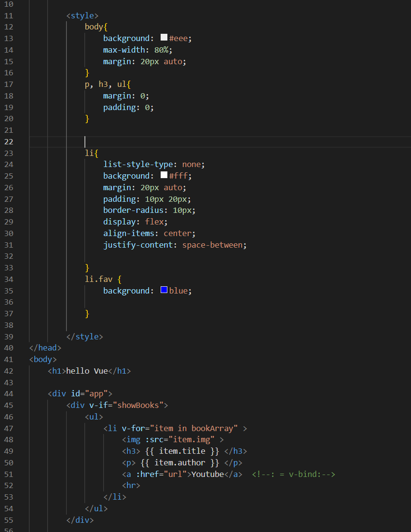This screenshot has width=411, height=532.
Task: Click the 'hello Vue' heading line
Action: 89,371
